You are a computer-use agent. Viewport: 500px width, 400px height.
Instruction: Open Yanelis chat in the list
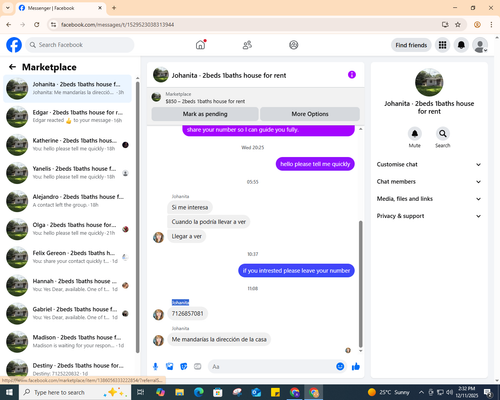tap(68, 173)
